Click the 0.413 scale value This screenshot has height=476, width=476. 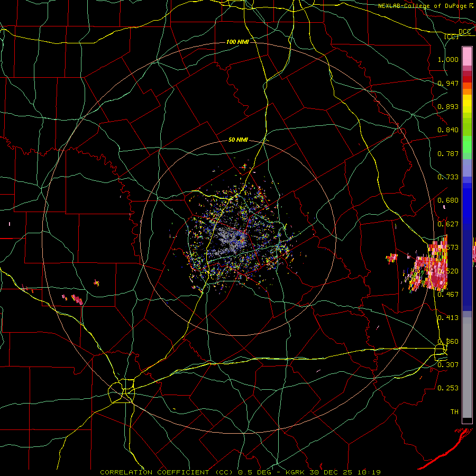[448, 318]
